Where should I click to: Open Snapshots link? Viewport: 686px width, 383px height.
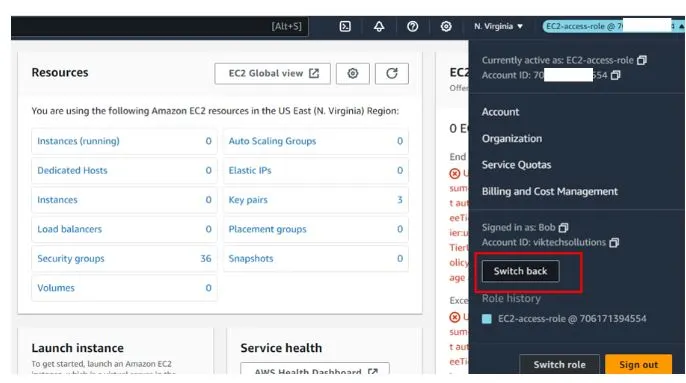[x=251, y=258]
